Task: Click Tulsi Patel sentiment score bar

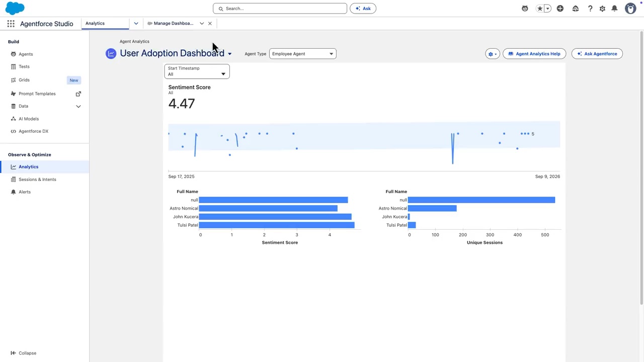Action: (x=277, y=225)
